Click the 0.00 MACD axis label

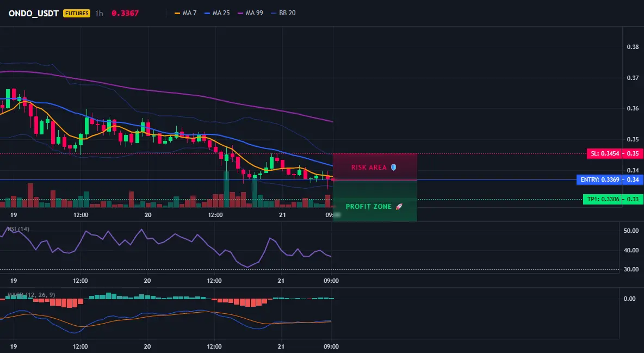coord(630,299)
